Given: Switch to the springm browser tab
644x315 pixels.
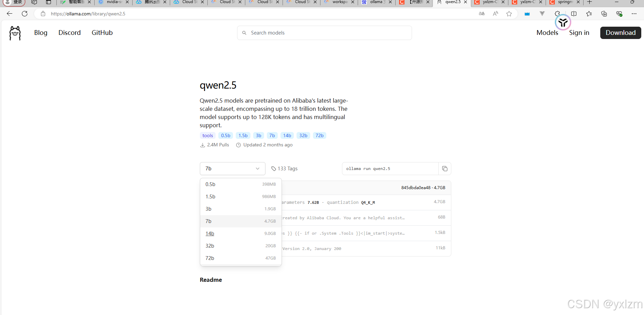Looking at the screenshot, I should (565, 2).
